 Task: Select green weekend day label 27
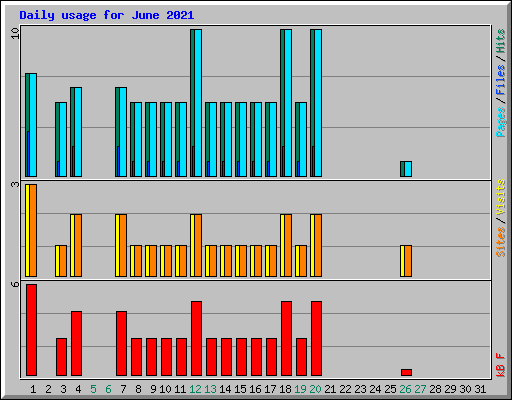click(420, 389)
